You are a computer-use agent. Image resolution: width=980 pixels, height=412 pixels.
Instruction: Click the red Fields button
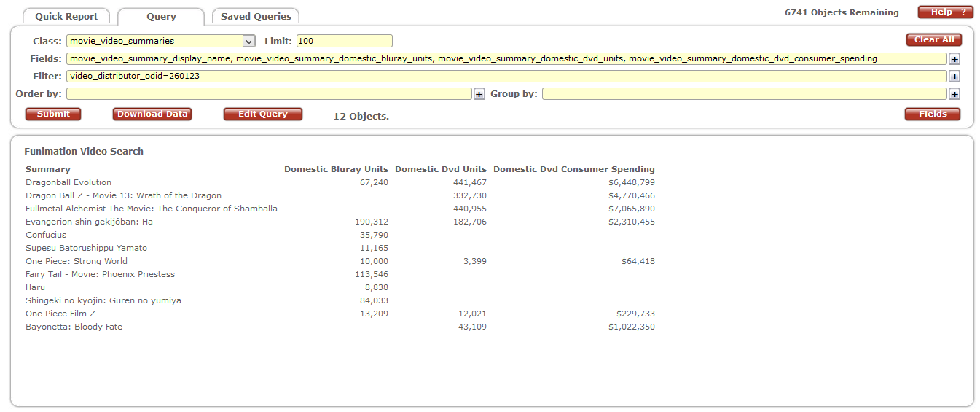(932, 114)
